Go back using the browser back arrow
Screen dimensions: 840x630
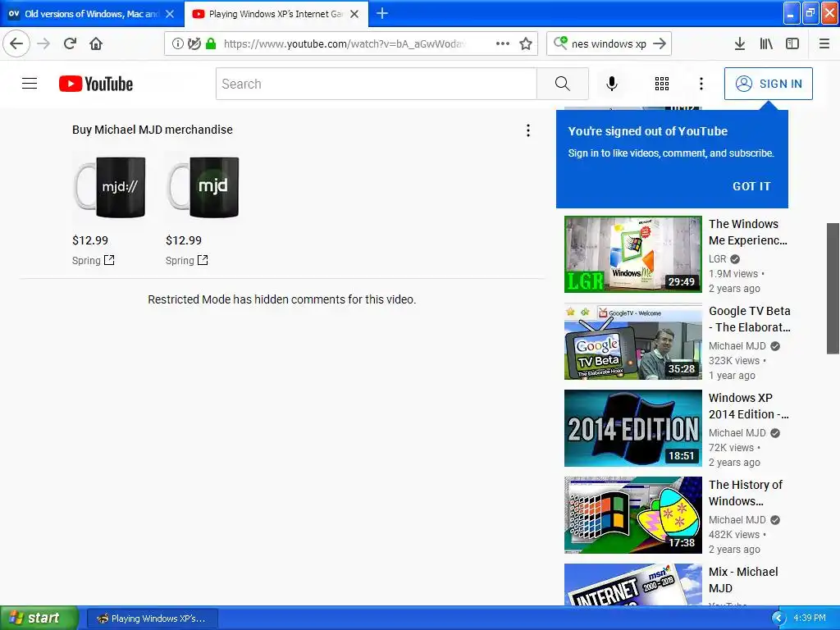[x=16, y=43]
